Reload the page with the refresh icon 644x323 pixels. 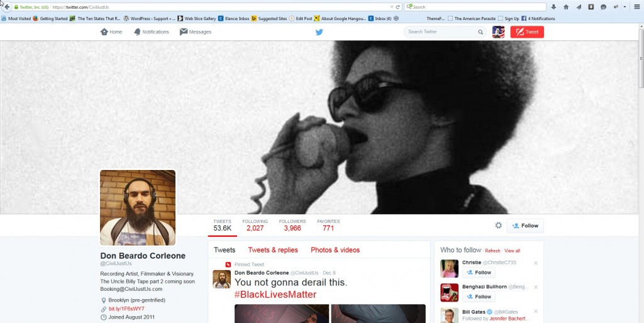398,7
